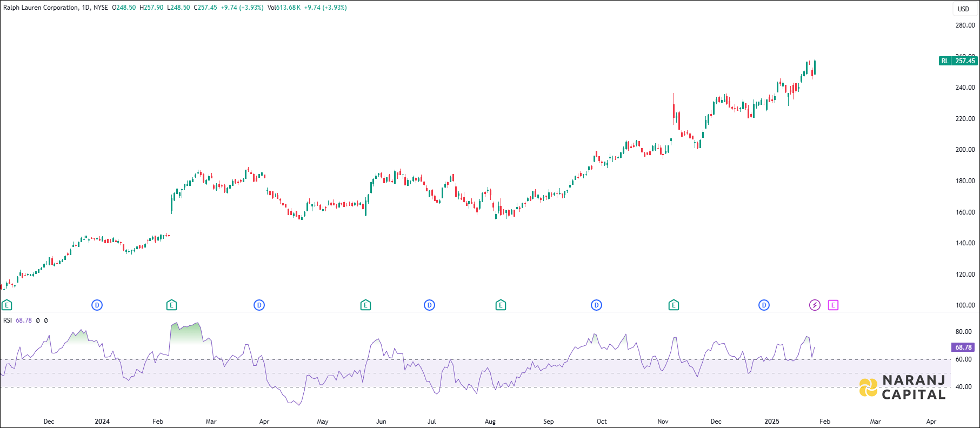The width and height of the screenshot is (980, 428).
Task: Click the pink upcoming earnings marker
Action: click(833, 305)
